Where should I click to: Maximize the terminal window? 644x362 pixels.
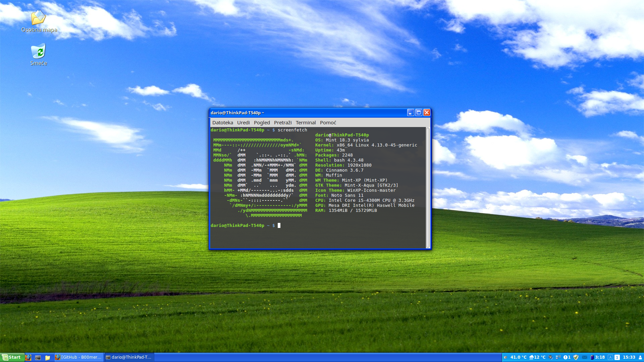[x=419, y=113]
